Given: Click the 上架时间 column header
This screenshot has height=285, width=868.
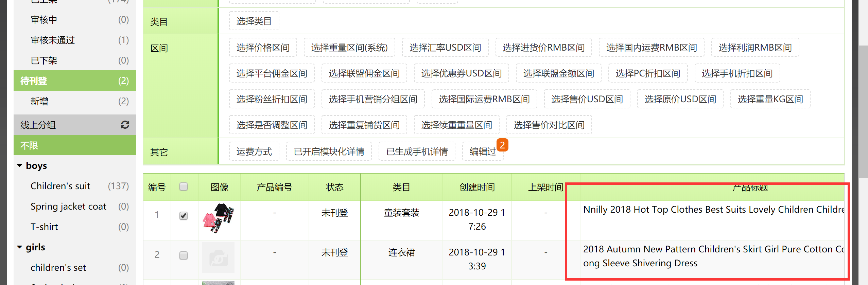Looking at the screenshot, I should pos(545,187).
